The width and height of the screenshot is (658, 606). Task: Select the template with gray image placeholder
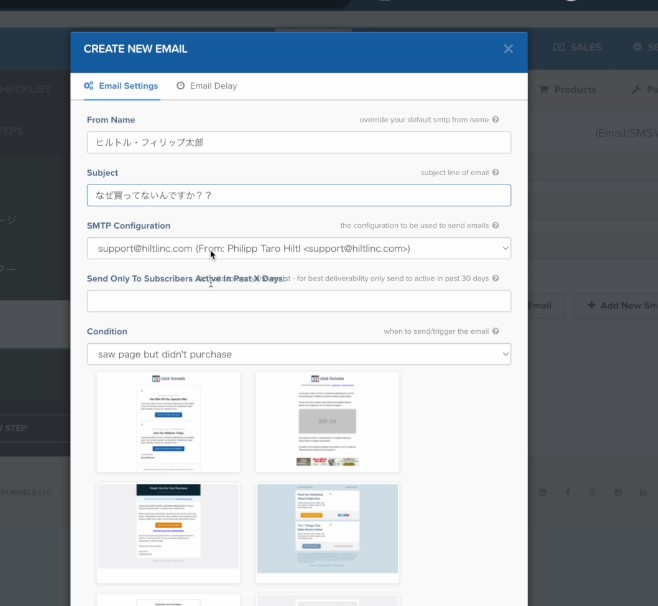(327, 422)
